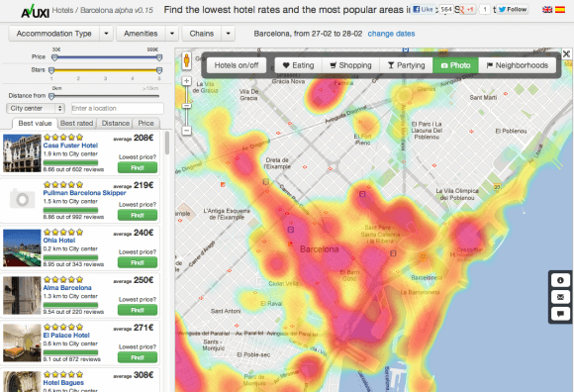The image size is (574, 392).
Task: Click the change dates link
Action: pos(391,34)
